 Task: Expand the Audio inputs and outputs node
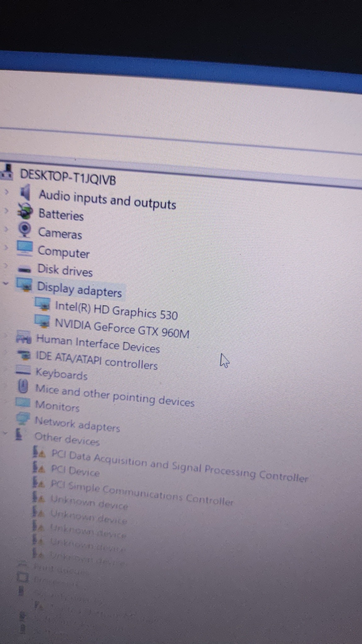pos(6,191)
